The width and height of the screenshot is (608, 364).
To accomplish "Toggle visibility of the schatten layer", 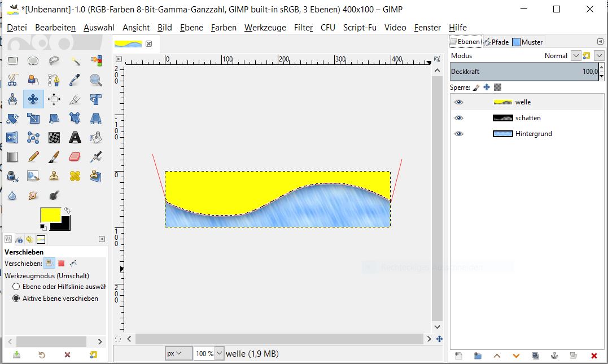I will (459, 118).
